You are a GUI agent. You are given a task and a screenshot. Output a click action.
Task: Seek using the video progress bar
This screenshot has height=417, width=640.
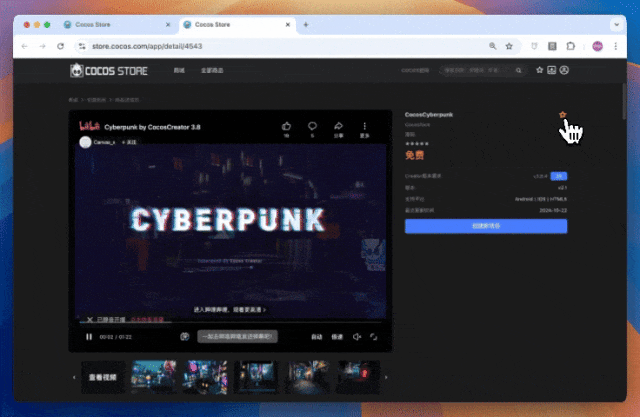pyautogui.click(x=230, y=322)
